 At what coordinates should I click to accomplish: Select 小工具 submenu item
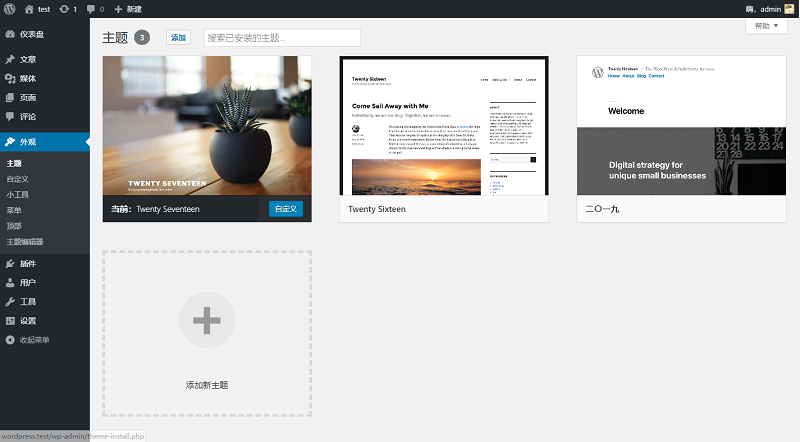pos(17,194)
